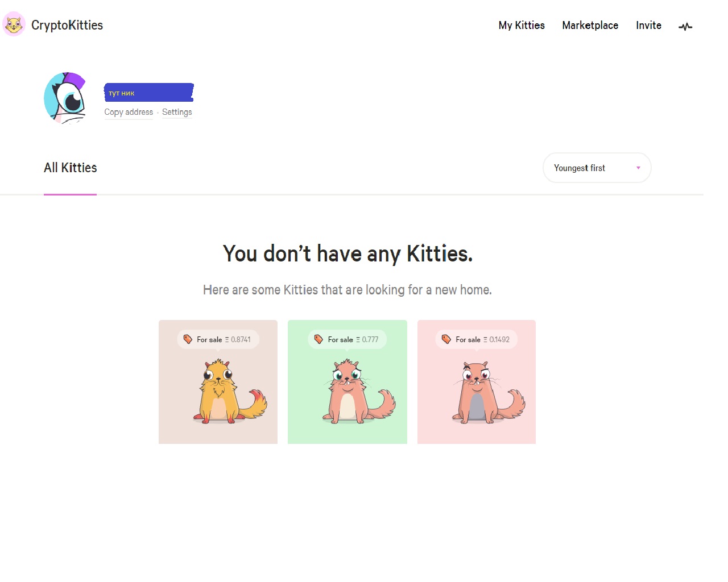Screen dimensions: 728x582
Task: Click the CryptoKitties cat logo icon
Action: (14, 24)
